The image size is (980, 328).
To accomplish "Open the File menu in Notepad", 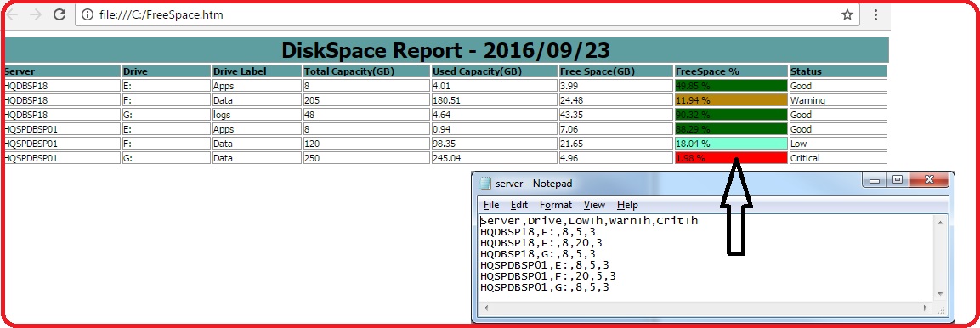I will click(491, 205).
